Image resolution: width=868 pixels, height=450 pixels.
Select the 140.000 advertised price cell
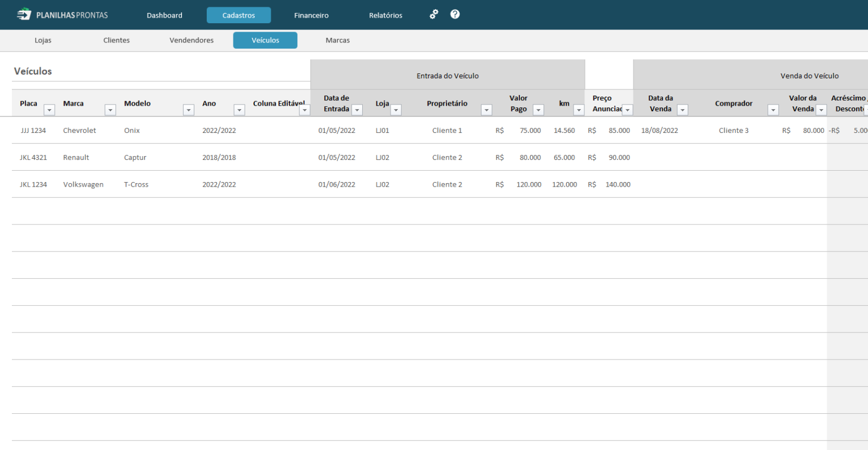pyautogui.click(x=618, y=185)
